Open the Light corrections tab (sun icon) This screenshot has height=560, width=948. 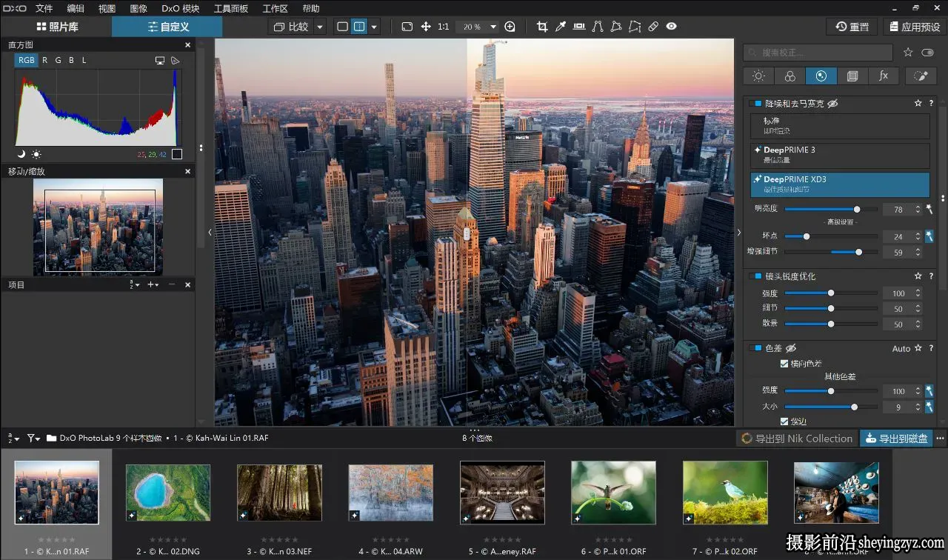click(x=758, y=76)
